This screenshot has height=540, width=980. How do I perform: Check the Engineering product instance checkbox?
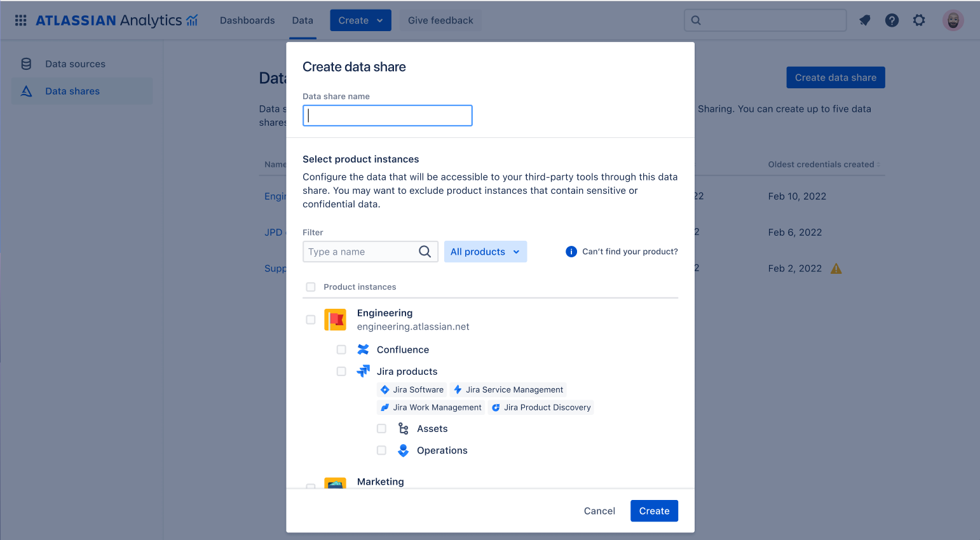(311, 320)
